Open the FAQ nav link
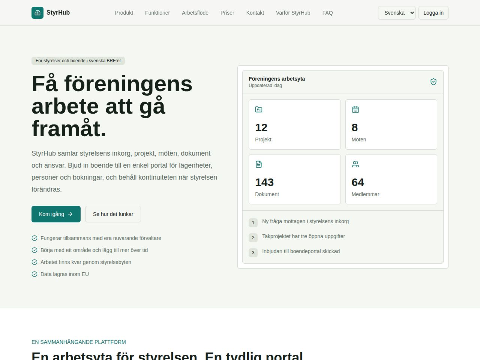The width and height of the screenshot is (480, 360). pos(328,13)
